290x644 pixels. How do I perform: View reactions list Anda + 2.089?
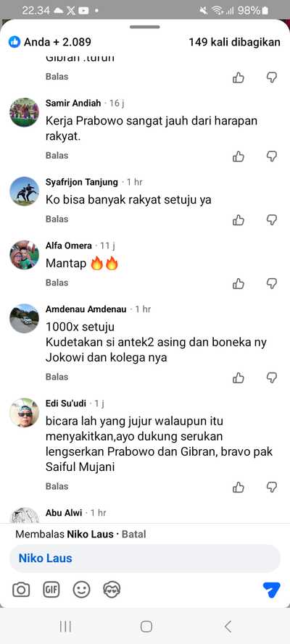click(50, 42)
